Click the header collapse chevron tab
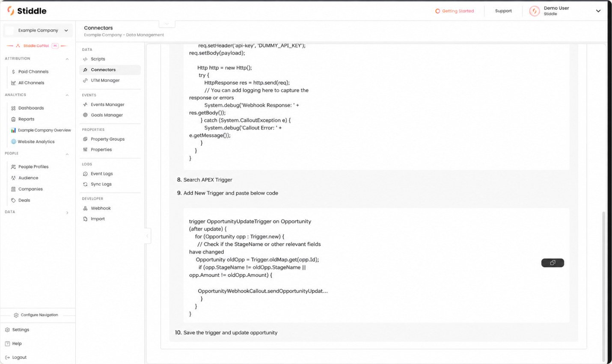The image size is (612, 364). click(167, 24)
